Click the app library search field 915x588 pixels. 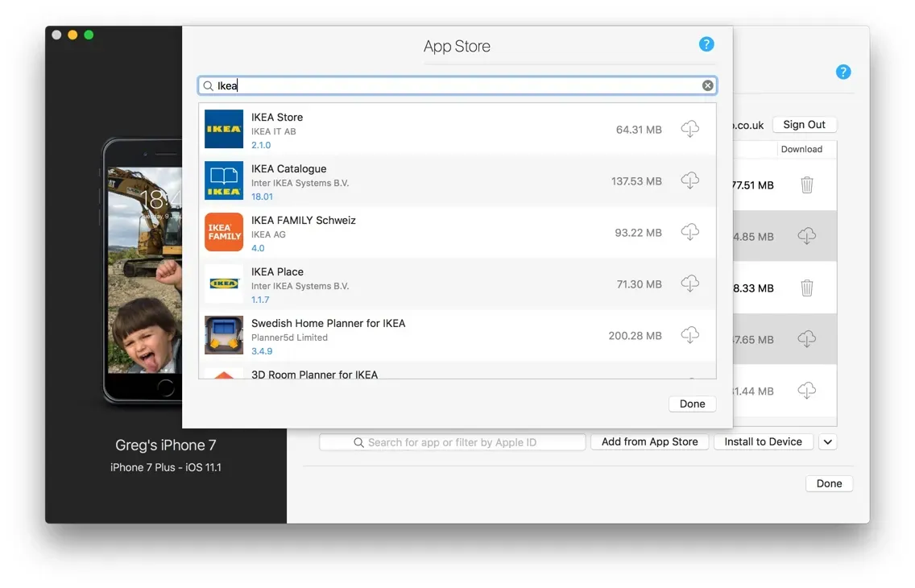(x=452, y=441)
